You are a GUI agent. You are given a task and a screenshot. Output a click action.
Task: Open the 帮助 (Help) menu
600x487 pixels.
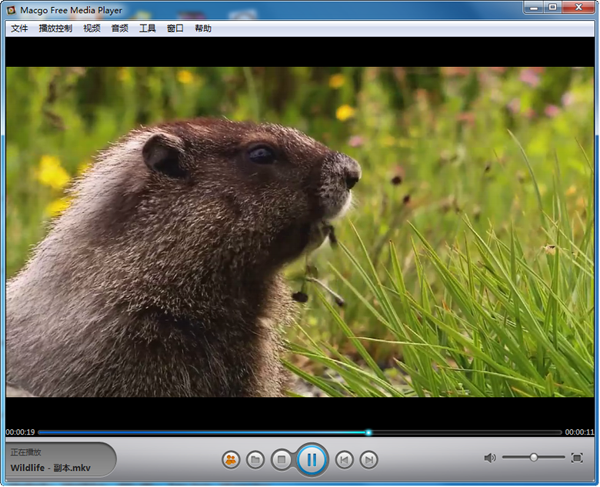pos(203,29)
